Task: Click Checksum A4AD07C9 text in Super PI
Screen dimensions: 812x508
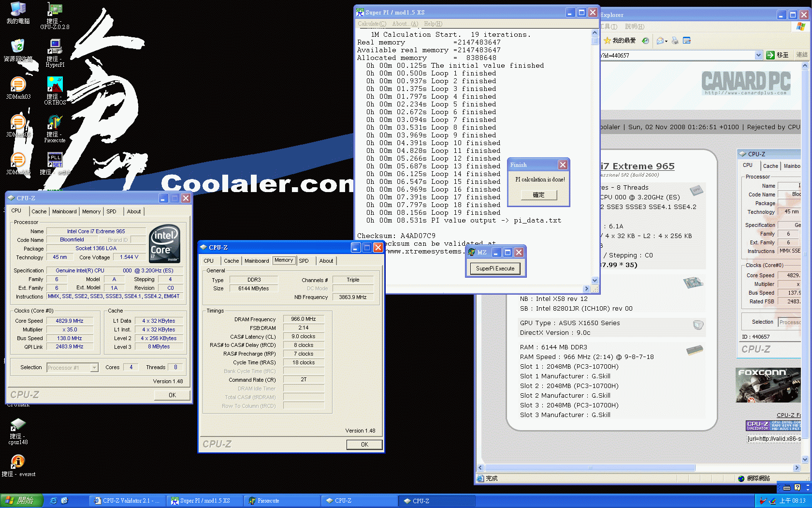Action: coord(396,236)
